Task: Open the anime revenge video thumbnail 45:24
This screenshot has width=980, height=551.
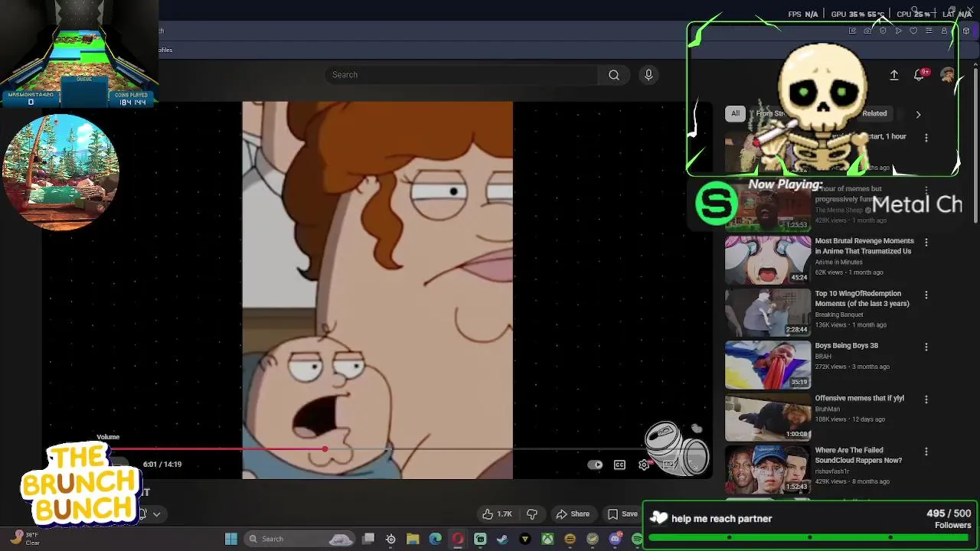Action: (767, 260)
